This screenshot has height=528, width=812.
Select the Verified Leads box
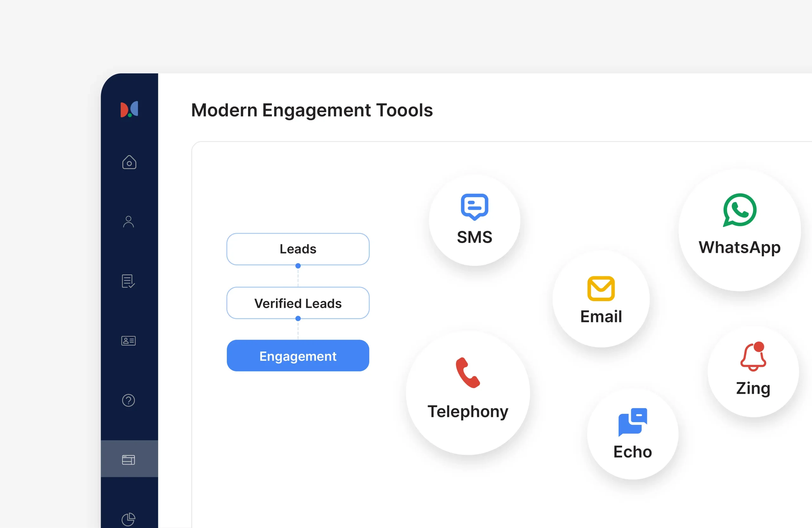[298, 303]
